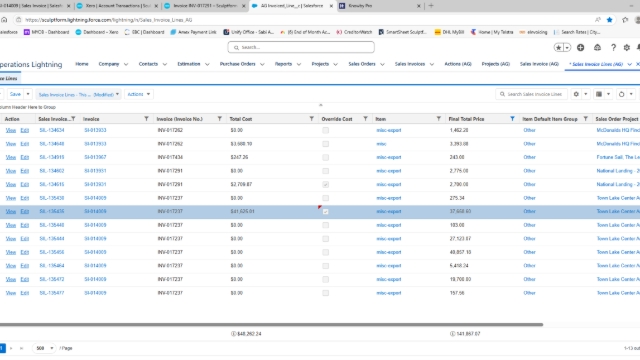Screen dimensions: 640x360
Task: Toggle Override Cost for SIL-134602
Action: point(325,171)
